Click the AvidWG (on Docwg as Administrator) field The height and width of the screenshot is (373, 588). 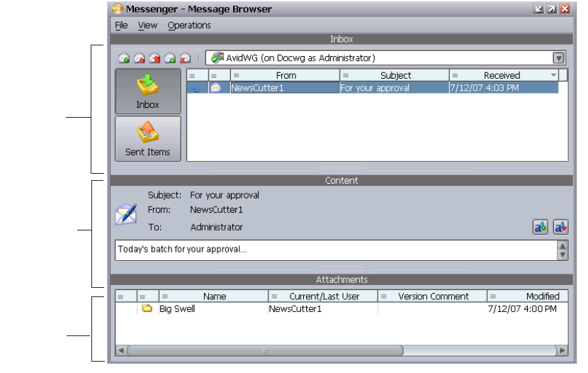(x=385, y=58)
